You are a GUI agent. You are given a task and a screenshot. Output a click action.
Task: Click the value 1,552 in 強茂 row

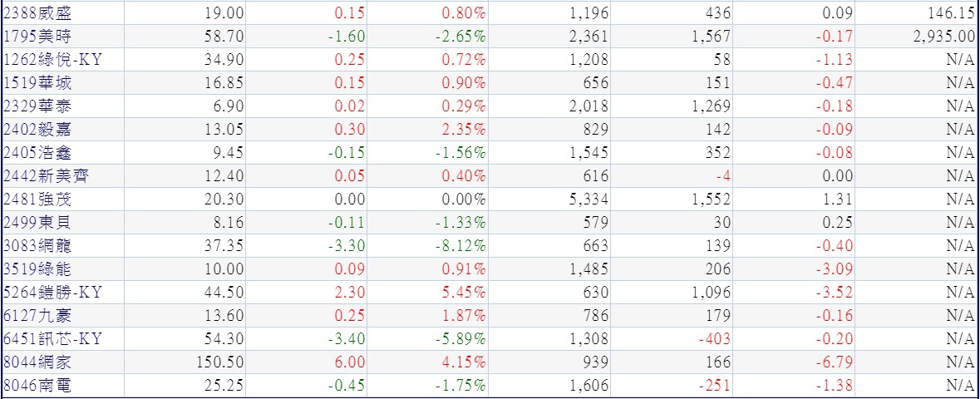click(x=711, y=199)
